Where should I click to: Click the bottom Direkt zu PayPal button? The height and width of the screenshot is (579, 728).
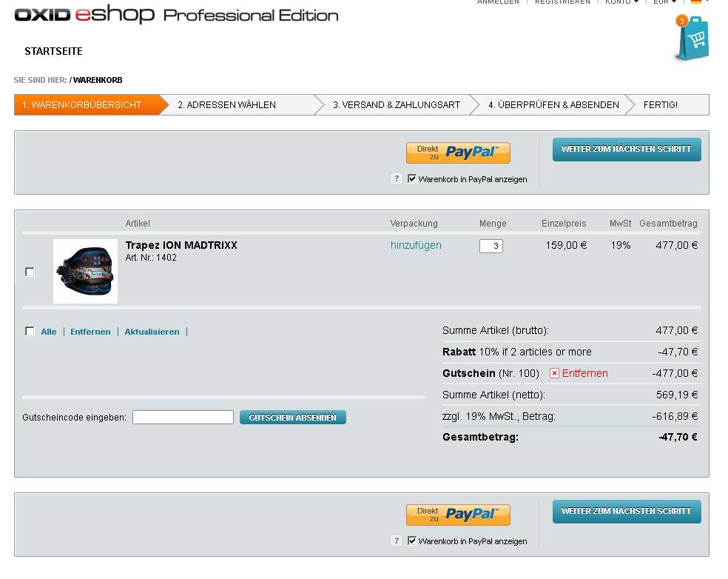pos(458,515)
